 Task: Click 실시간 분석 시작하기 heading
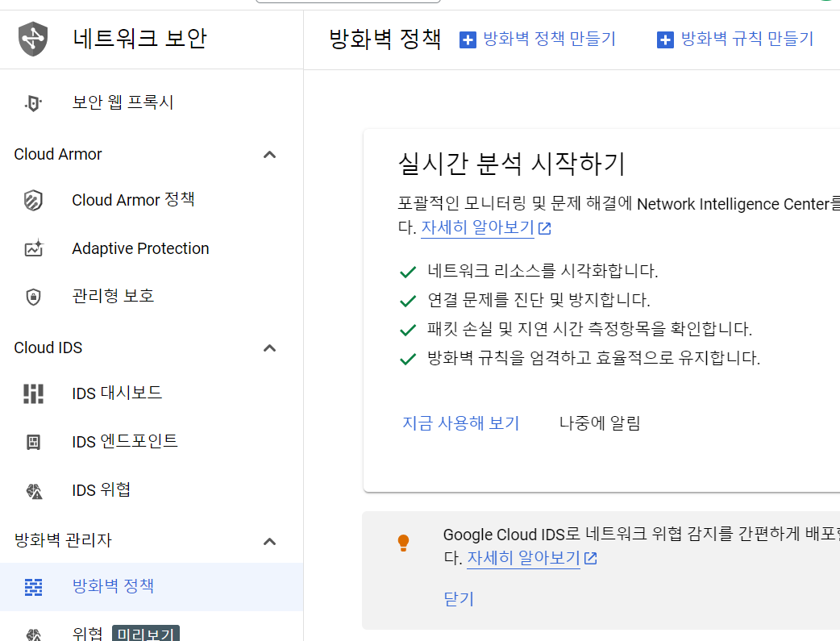(x=512, y=164)
